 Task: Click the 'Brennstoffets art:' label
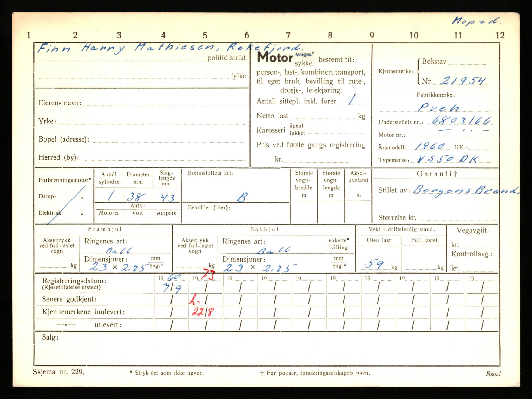[x=211, y=173]
